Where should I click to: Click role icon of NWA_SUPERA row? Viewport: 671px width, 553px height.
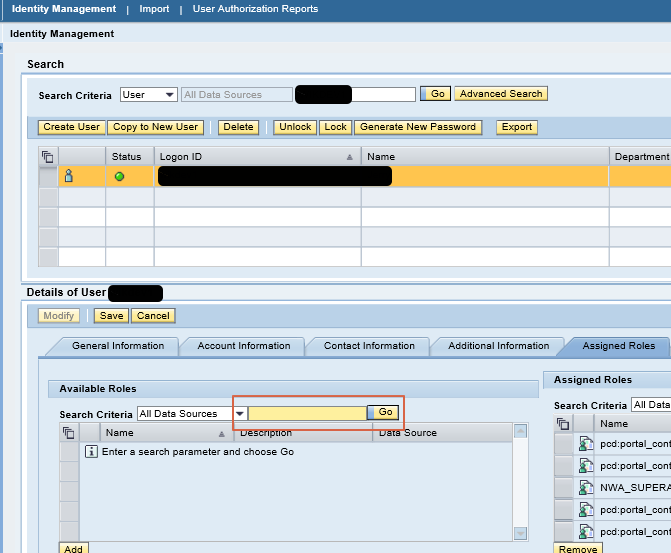(586, 488)
